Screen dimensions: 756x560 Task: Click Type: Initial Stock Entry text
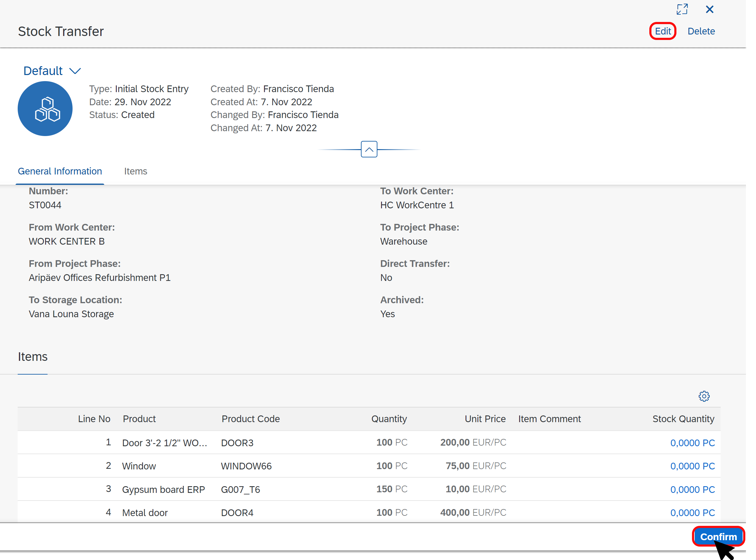tap(138, 89)
